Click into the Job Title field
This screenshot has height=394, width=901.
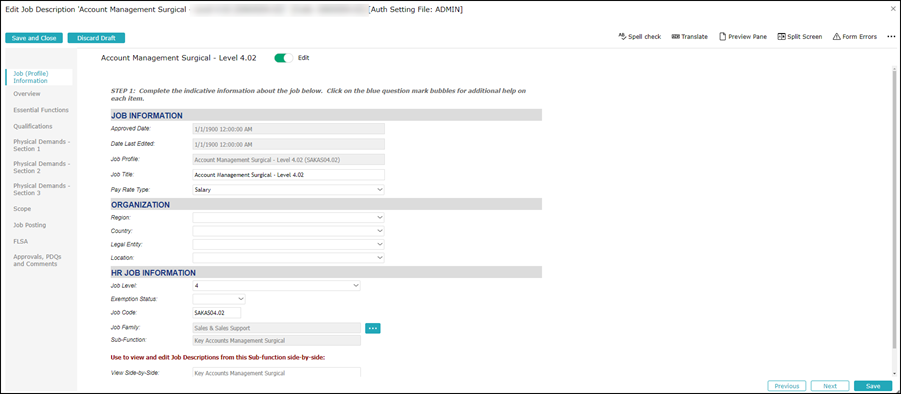click(x=288, y=175)
